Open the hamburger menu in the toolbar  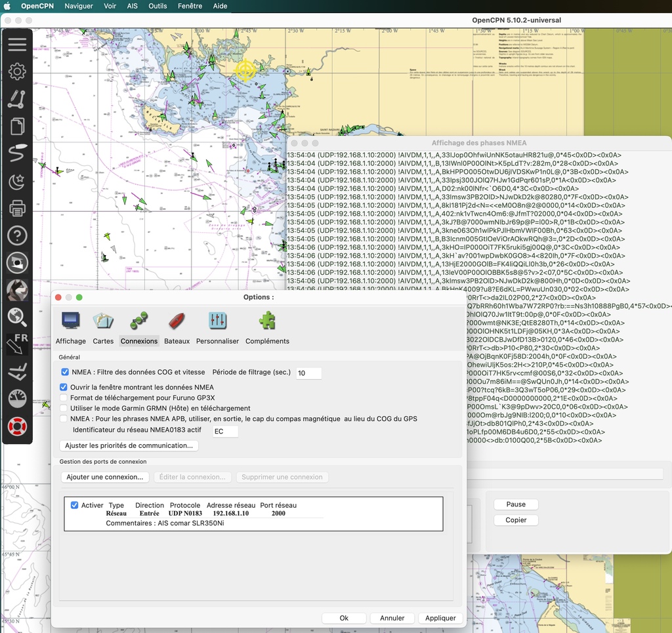coord(17,44)
